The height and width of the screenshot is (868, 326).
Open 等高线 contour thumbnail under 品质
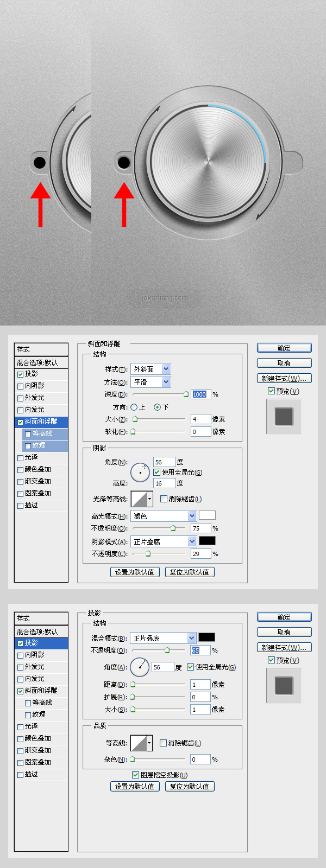tap(139, 743)
